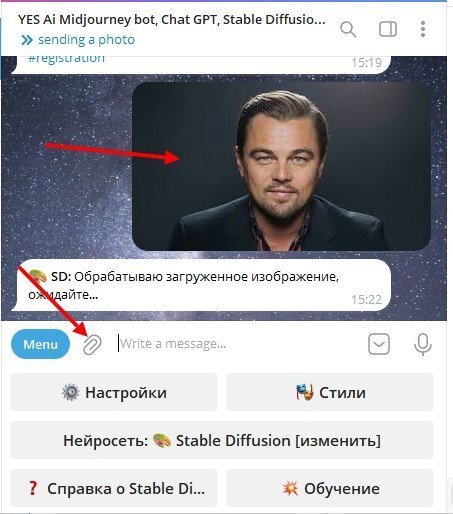Image resolution: width=453 pixels, height=514 pixels.
Task: Open the Стили styles button
Action: click(x=330, y=392)
